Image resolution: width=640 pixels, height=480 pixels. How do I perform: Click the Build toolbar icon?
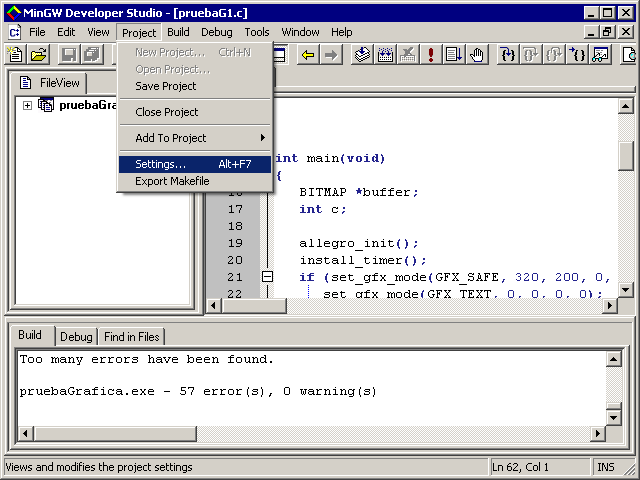tap(385, 54)
